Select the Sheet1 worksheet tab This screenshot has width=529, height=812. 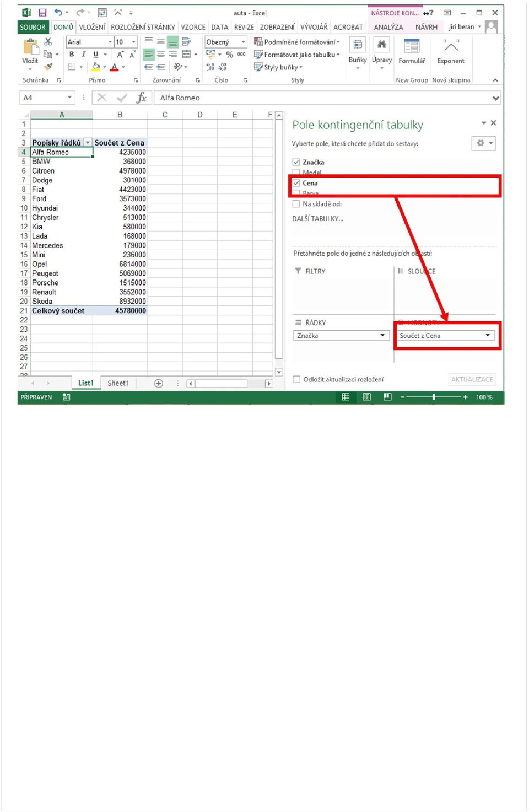118,384
